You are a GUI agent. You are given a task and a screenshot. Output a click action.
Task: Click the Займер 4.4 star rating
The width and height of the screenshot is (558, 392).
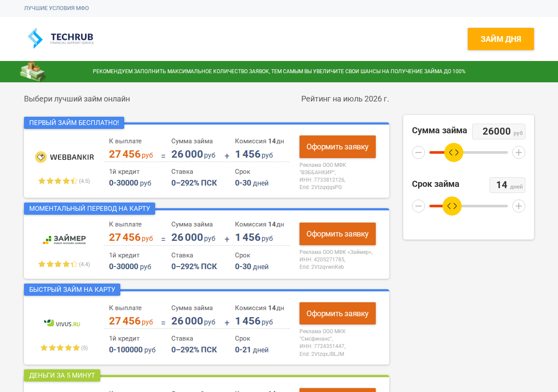tap(64, 264)
